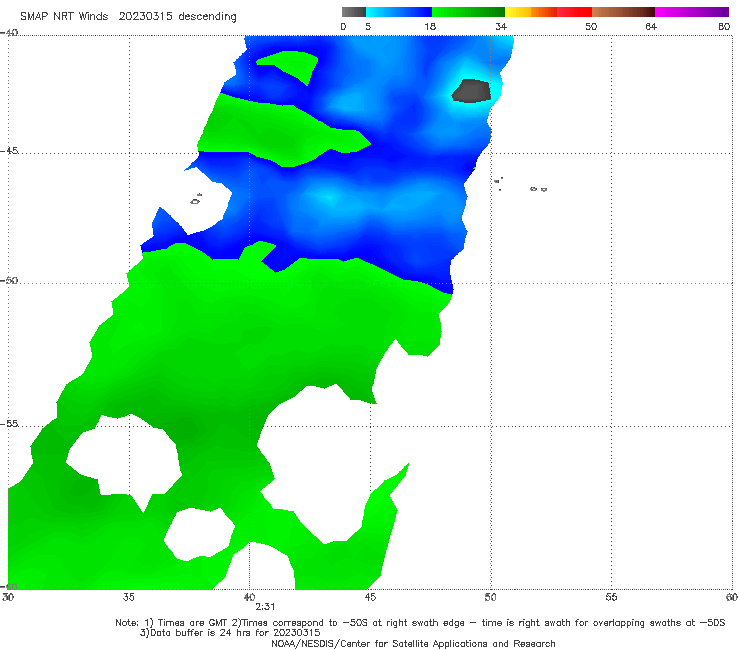Click the blue segment of the color bar

[399, 12]
